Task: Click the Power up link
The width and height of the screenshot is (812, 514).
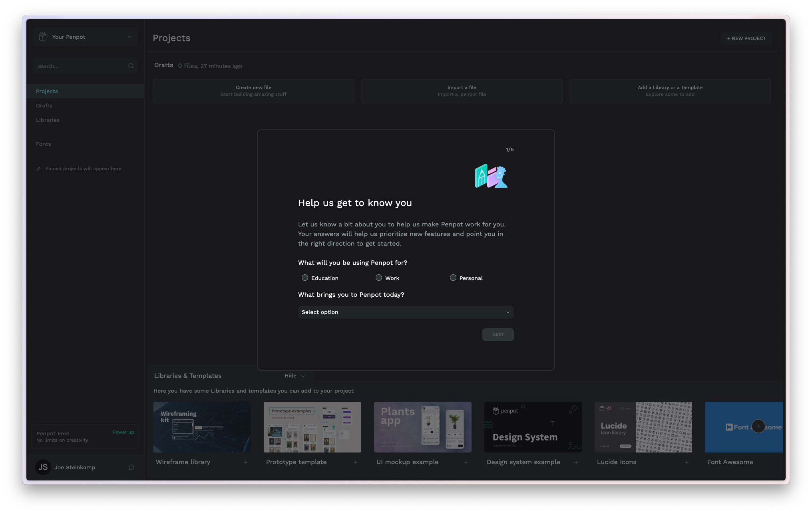Action: [x=123, y=433]
